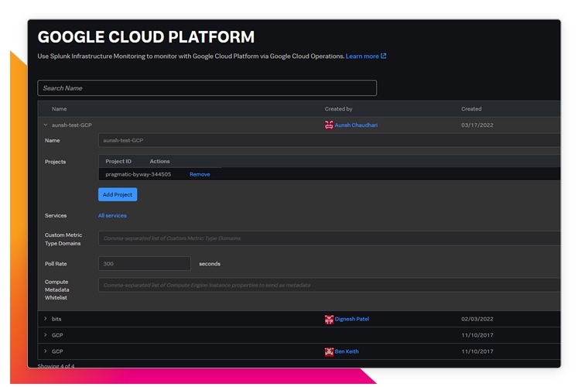Click the Poll Rate field showing 300
This screenshot has height=387, width=588.
pos(145,264)
